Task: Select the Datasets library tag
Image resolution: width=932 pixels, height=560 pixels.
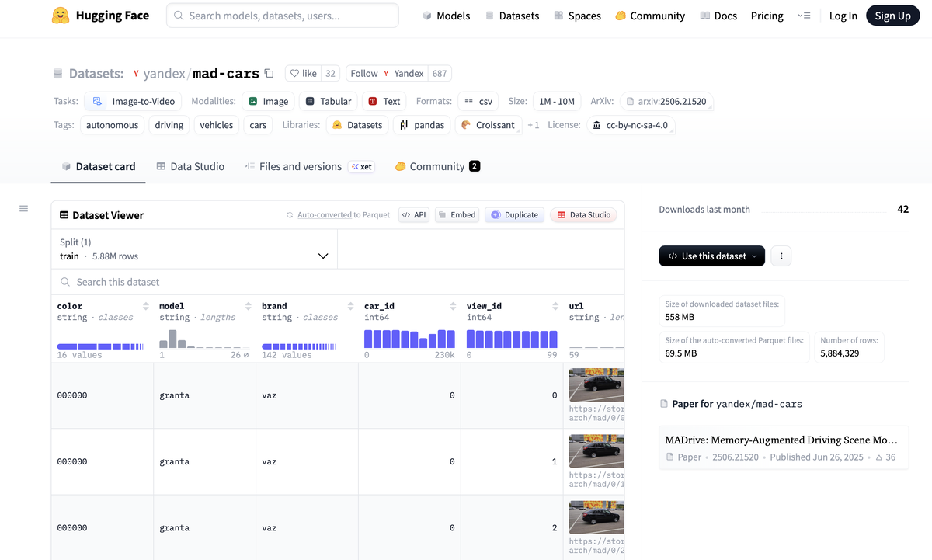Action: (x=357, y=125)
